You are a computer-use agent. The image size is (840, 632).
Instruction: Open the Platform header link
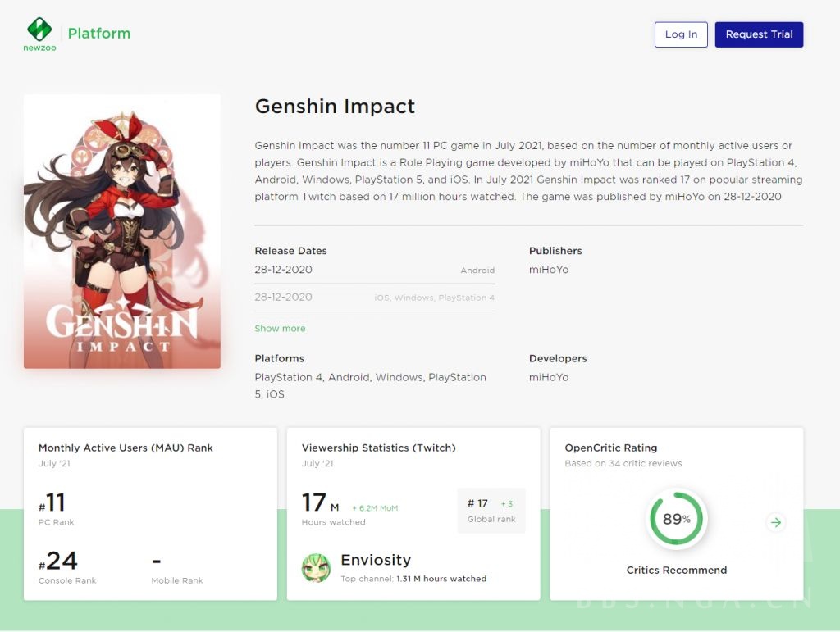[x=99, y=34]
